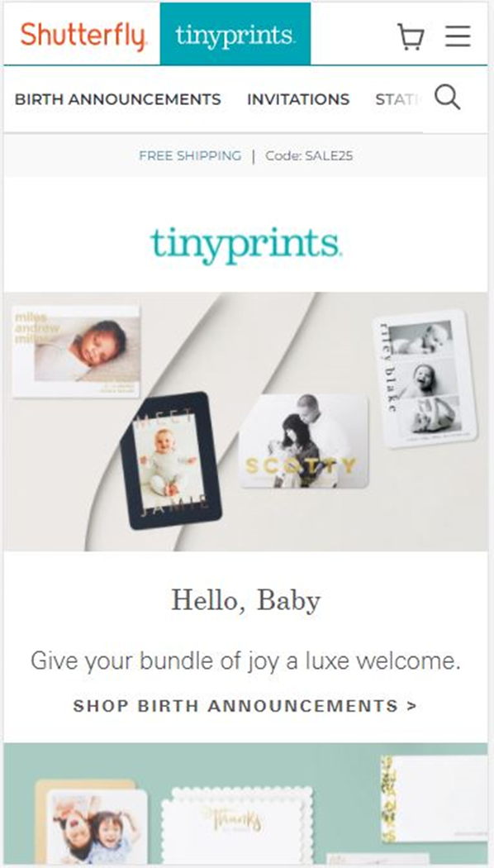The height and width of the screenshot is (868, 494).
Task: Click the teal tinyprints center logo
Action: pyautogui.click(x=246, y=244)
